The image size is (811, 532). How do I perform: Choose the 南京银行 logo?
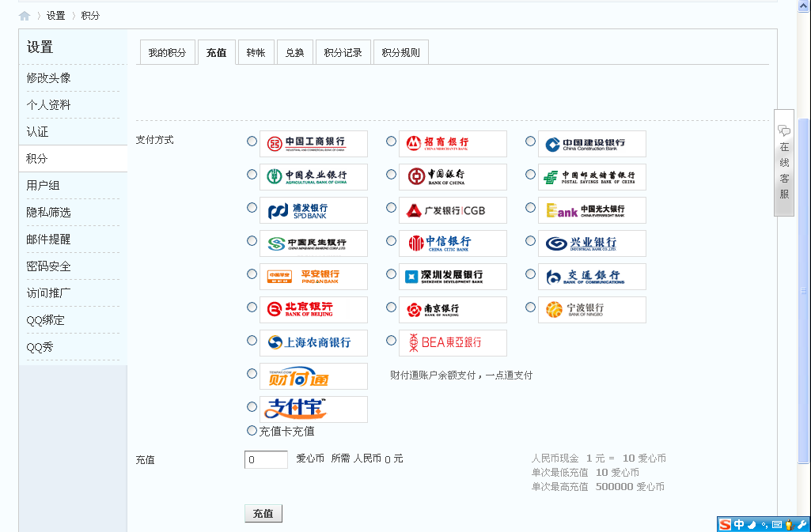[x=453, y=309]
